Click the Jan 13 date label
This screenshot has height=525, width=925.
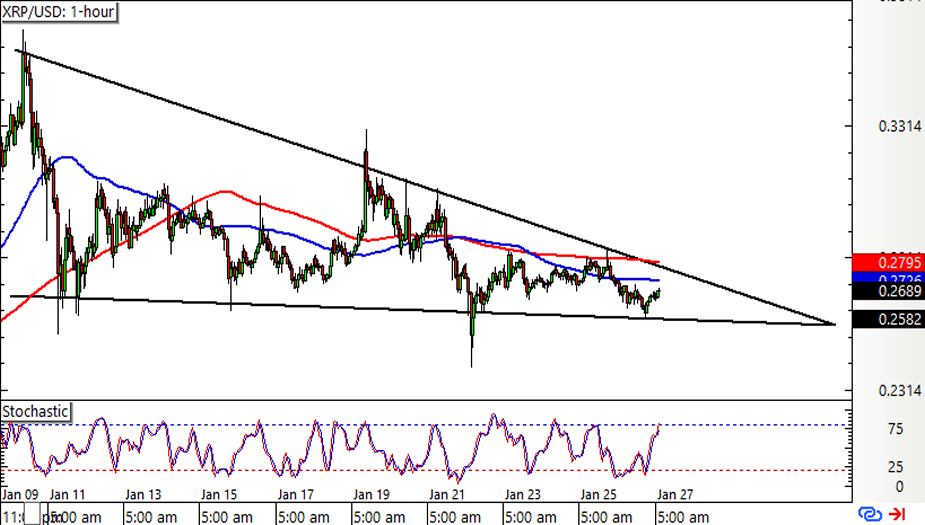pyautogui.click(x=143, y=494)
